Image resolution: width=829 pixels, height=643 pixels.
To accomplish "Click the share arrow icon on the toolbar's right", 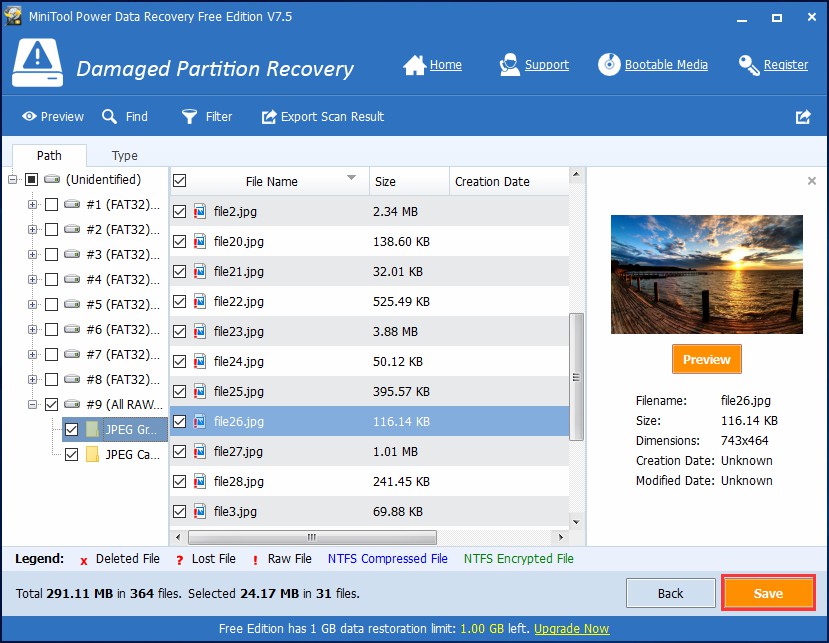I will (x=802, y=117).
